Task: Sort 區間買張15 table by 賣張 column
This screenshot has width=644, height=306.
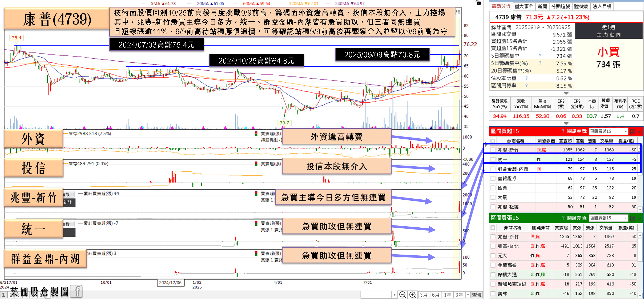Action: coord(590,228)
